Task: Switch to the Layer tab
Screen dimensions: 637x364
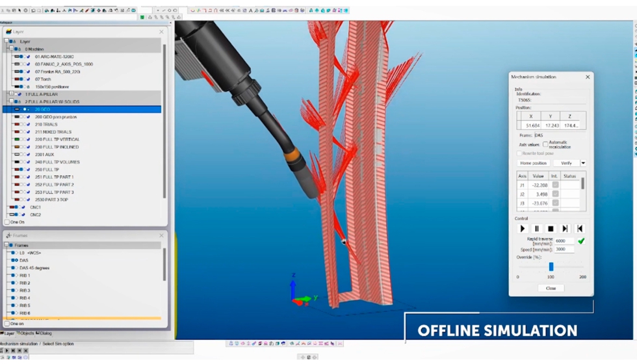Action: pos(8,333)
